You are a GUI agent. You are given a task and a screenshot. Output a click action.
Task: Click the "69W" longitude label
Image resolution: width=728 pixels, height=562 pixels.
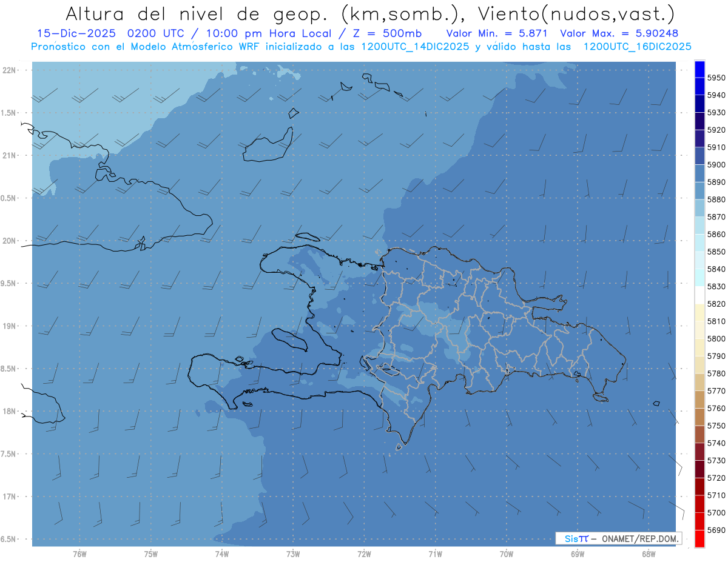point(578,554)
